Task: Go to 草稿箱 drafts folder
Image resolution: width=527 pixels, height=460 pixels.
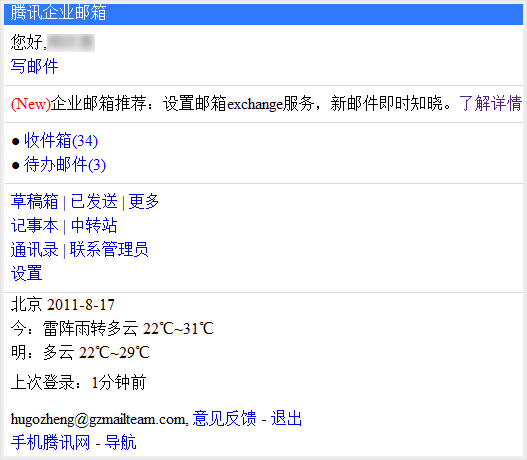Action: pos(34,201)
